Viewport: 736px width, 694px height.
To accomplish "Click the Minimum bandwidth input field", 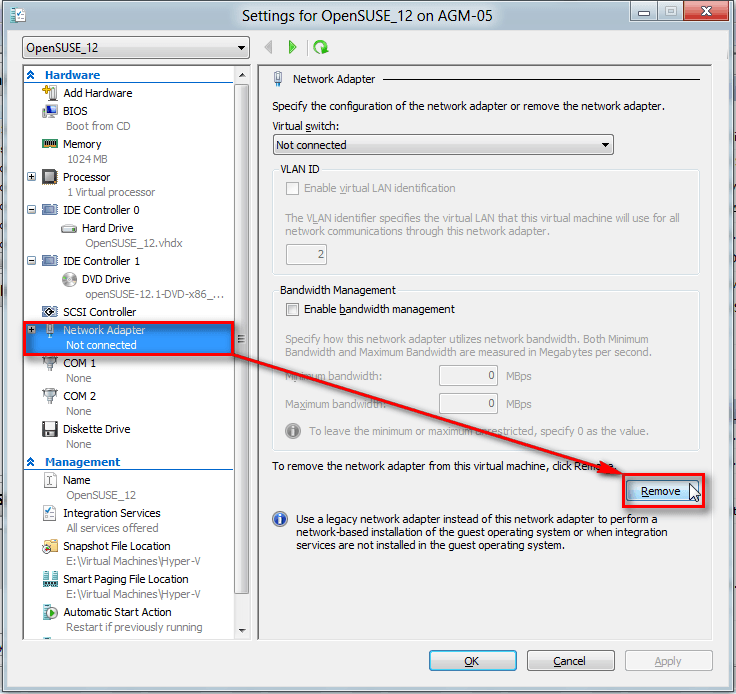I will [x=468, y=376].
